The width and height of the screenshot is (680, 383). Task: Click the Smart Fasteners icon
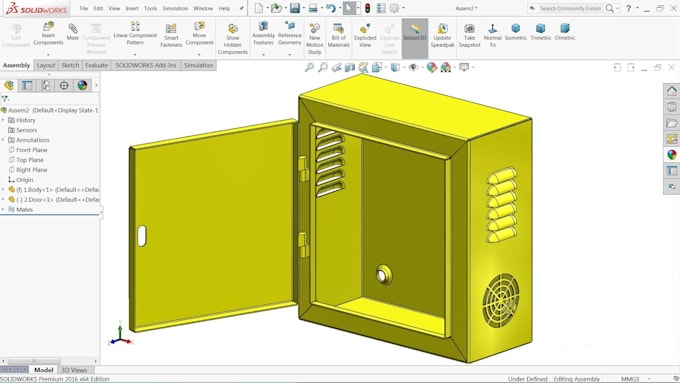tap(171, 35)
